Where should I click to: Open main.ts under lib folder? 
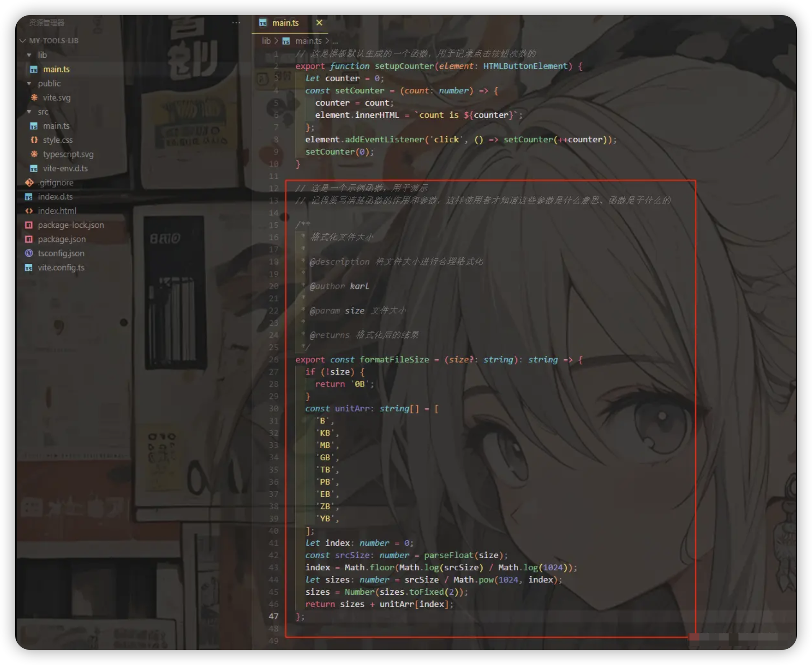point(56,69)
